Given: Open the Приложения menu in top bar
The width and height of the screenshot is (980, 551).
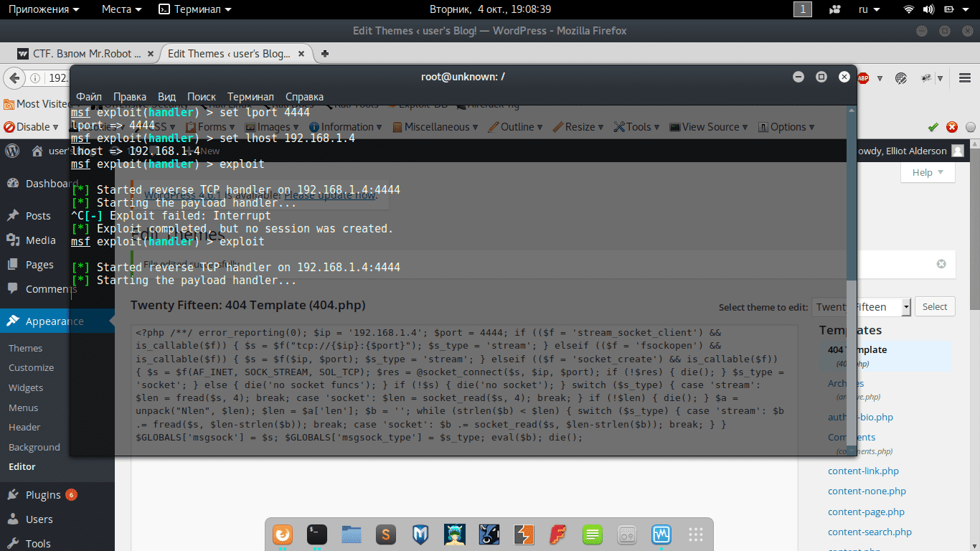Looking at the screenshot, I should (x=44, y=9).
